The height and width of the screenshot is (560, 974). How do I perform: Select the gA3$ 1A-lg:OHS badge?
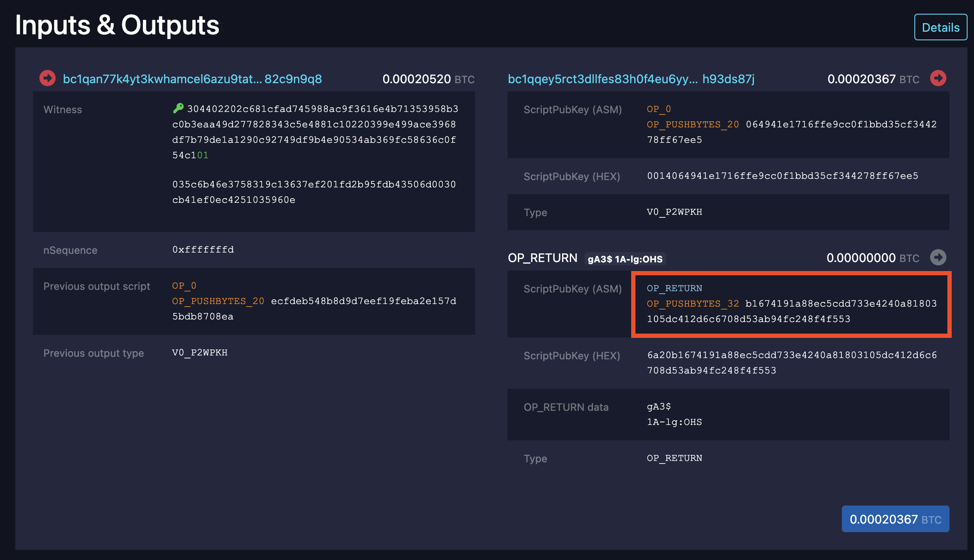(x=625, y=259)
